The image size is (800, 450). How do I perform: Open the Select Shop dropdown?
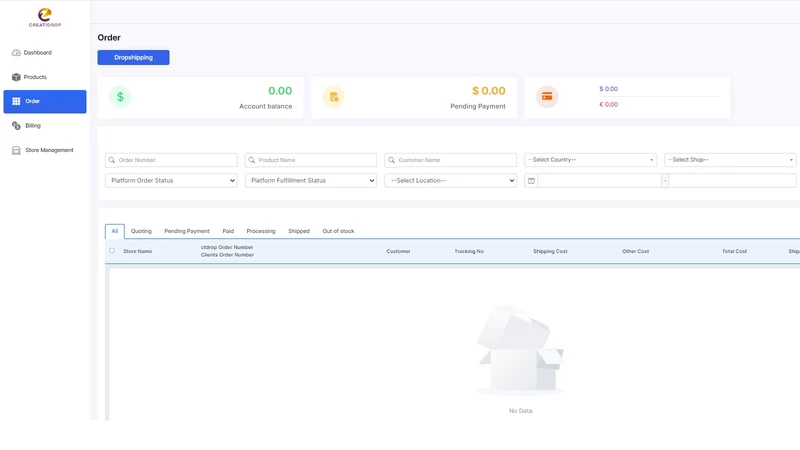730,160
